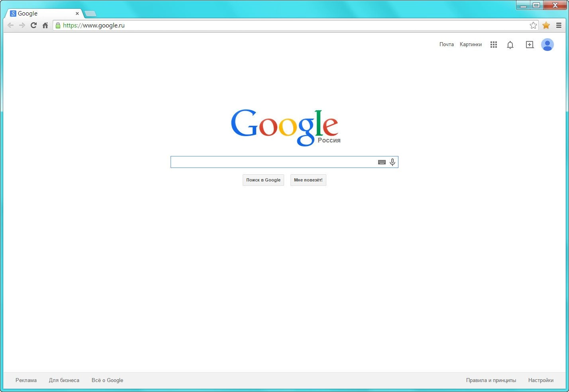Image resolution: width=569 pixels, height=392 pixels.
Task: Open the Правила и принципы link
Action: pyautogui.click(x=491, y=380)
